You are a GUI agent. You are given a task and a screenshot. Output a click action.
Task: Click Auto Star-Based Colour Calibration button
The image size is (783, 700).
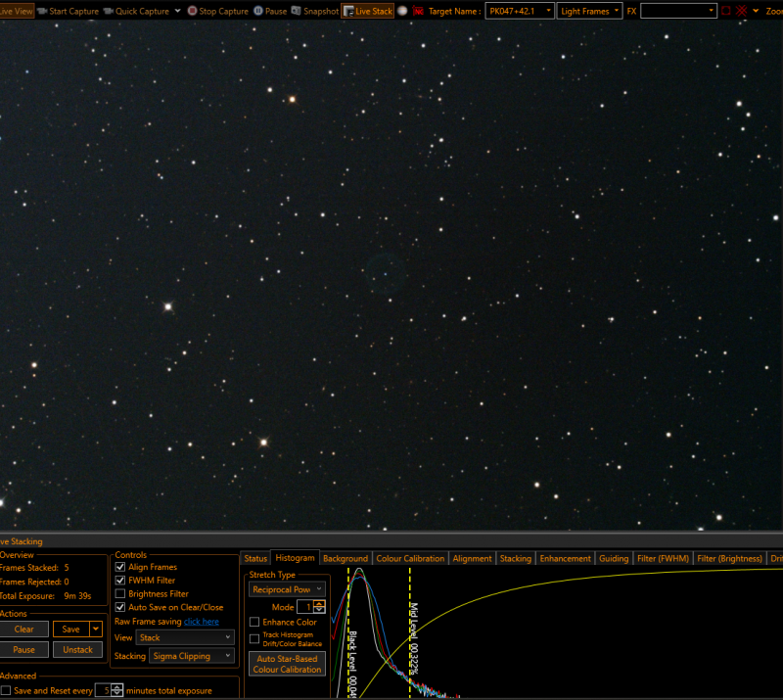(287, 664)
